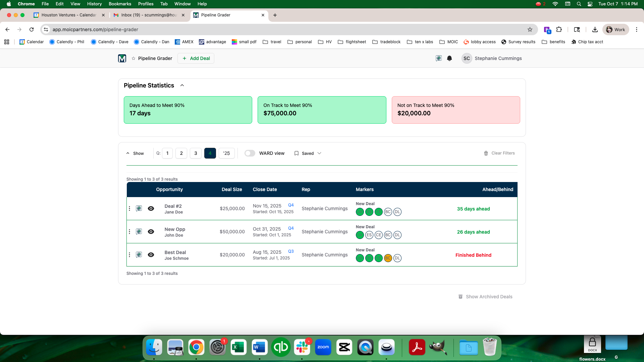
Task: Click AI brain icon next to bell
Action: coord(438,58)
